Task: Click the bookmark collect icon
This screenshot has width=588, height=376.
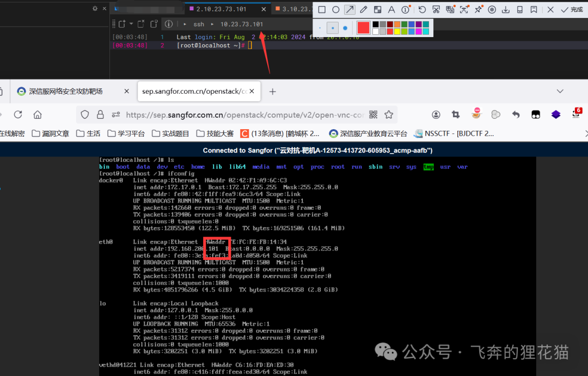Action: pos(534,10)
